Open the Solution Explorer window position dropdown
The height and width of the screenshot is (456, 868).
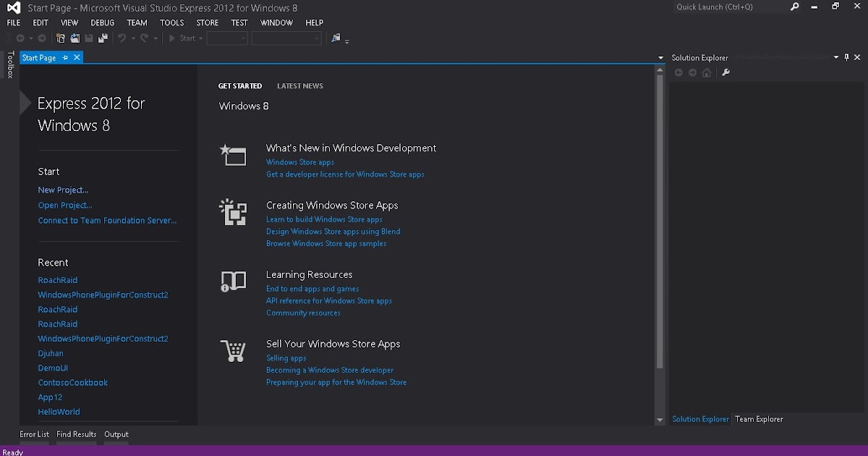[x=836, y=57]
